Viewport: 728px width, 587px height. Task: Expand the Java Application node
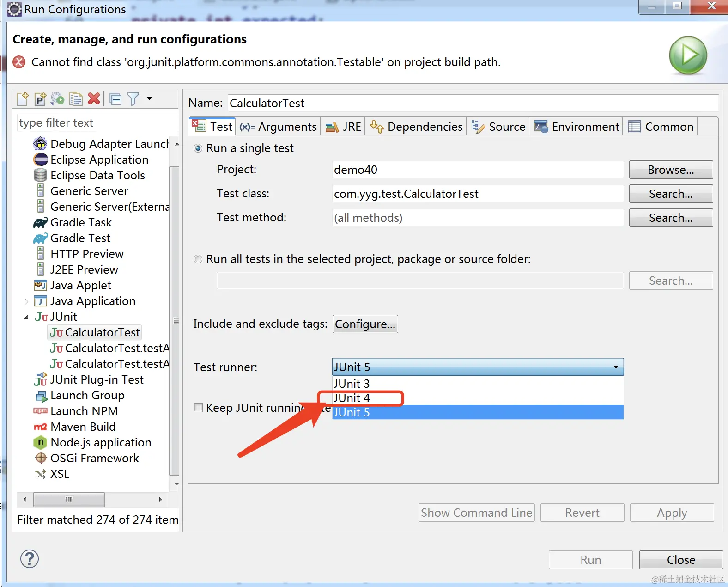(26, 301)
